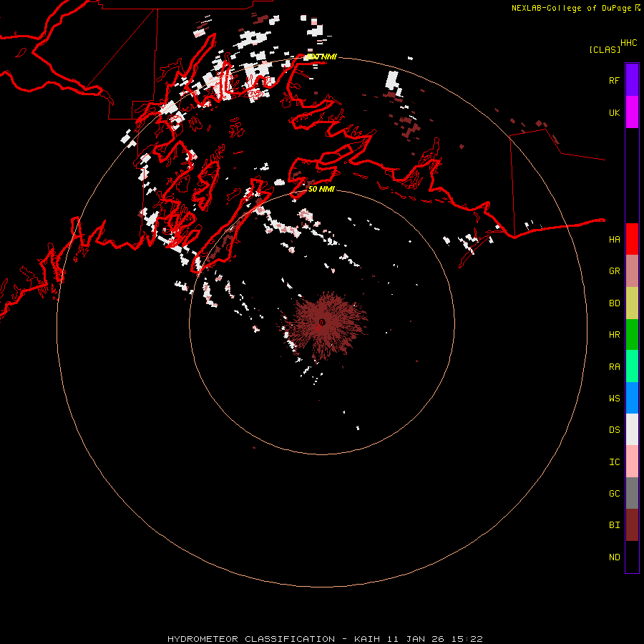Click the BI brown legend swatch
Viewport: 644px width, 644px height.
(x=632, y=525)
